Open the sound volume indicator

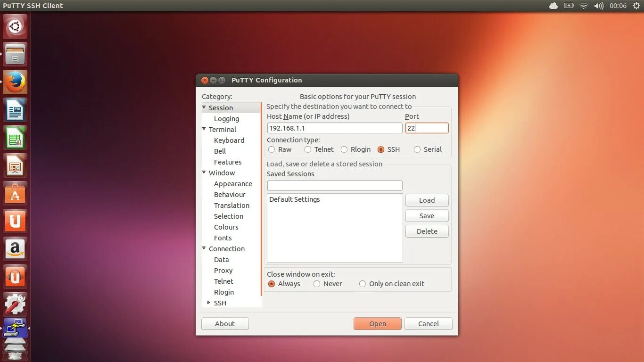pos(599,6)
